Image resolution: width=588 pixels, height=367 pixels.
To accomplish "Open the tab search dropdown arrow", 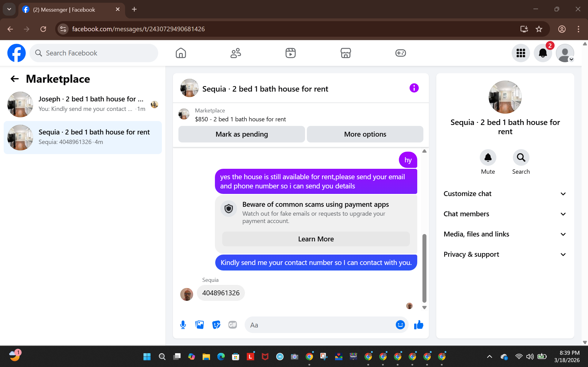I will (9, 9).
